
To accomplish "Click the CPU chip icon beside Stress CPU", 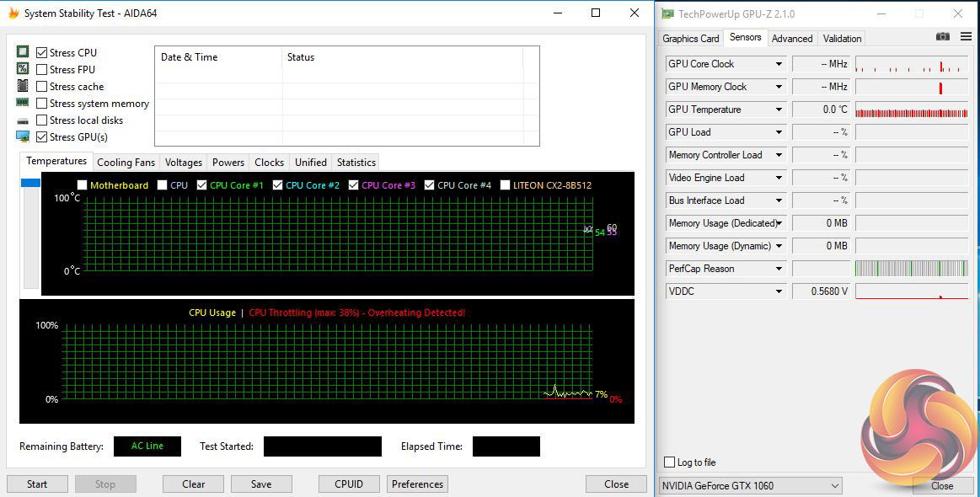I will tap(23, 52).
